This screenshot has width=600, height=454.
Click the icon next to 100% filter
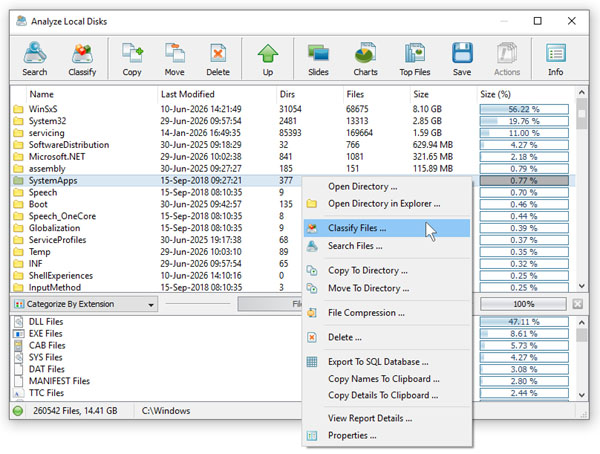click(x=577, y=304)
